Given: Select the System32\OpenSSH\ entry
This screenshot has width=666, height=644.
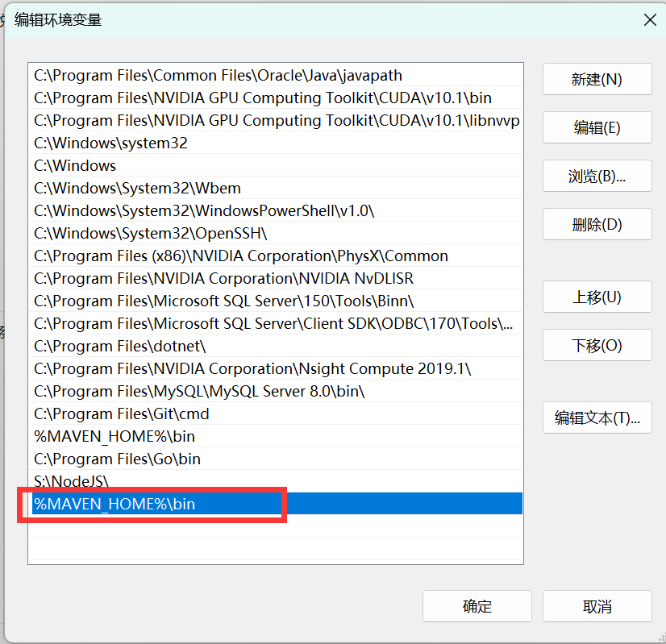Looking at the screenshot, I should click(276, 233).
